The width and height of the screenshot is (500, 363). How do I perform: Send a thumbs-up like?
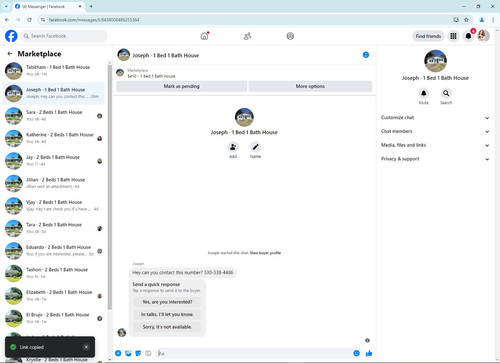369,353
